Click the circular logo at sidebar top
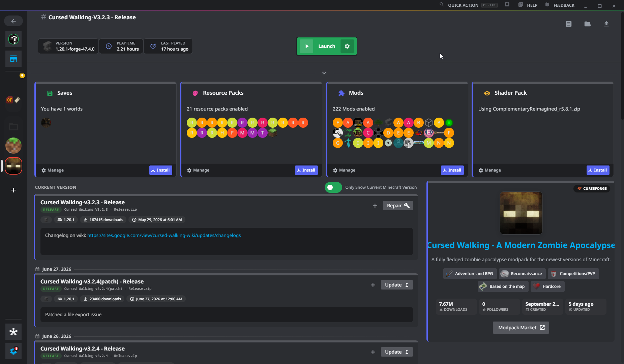The image size is (624, 364). [13, 39]
